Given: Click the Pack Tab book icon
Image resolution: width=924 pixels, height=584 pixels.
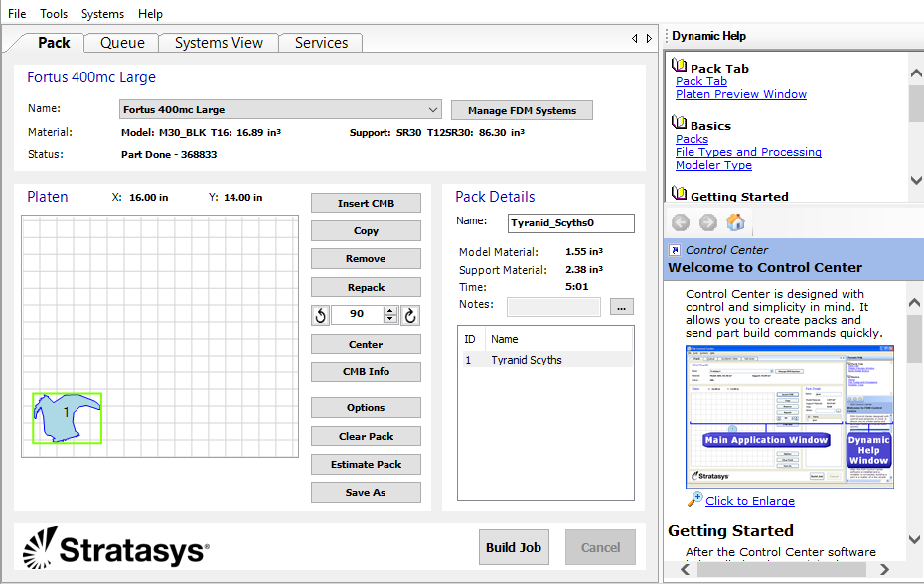Looking at the screenshot, I should (x=679, y=65).
